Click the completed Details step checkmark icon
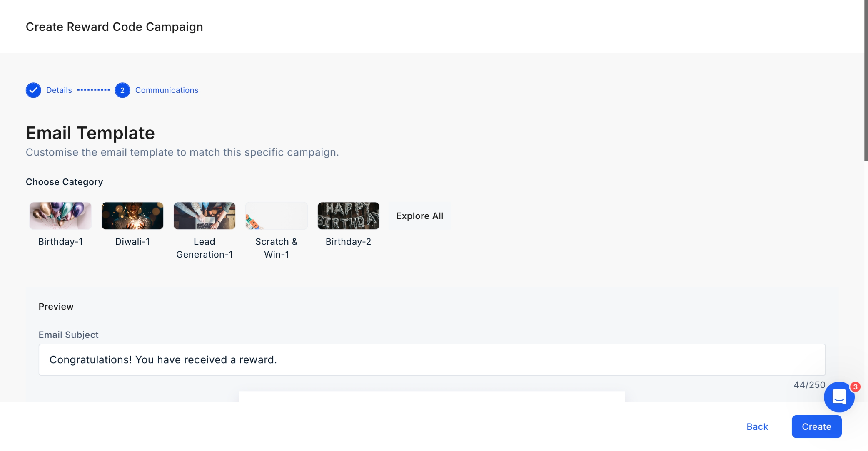This screenshot has width=868, height=451. 33,90
